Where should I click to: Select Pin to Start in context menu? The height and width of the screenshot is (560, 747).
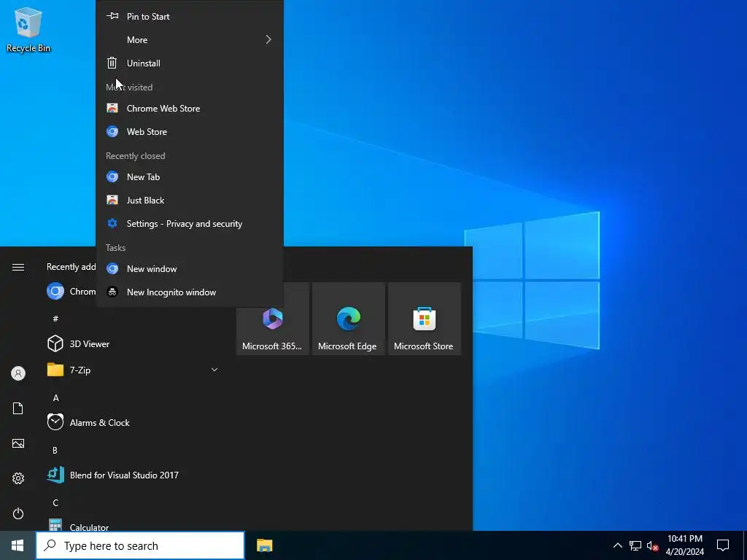190,16
